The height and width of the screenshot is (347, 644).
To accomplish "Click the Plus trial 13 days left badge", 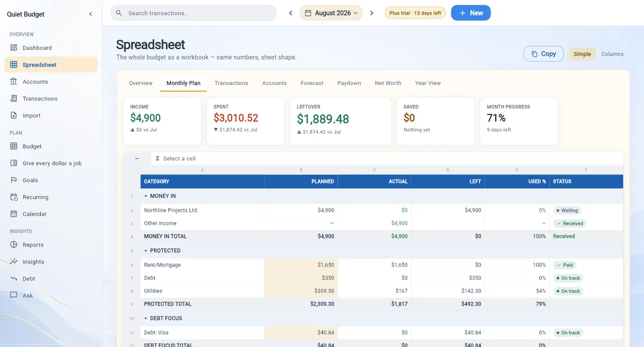I will pos(415,13).
